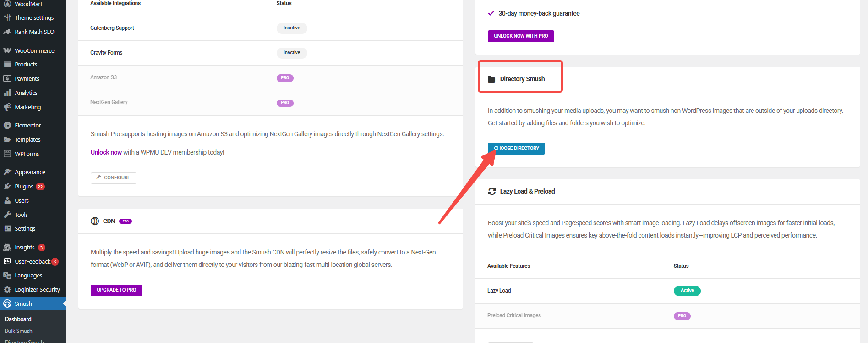The height and width of the screenshot is (343, 868).
Task: Open Bulk Smush submenu item
Action: pyautogui.click(x=19, y=331)
